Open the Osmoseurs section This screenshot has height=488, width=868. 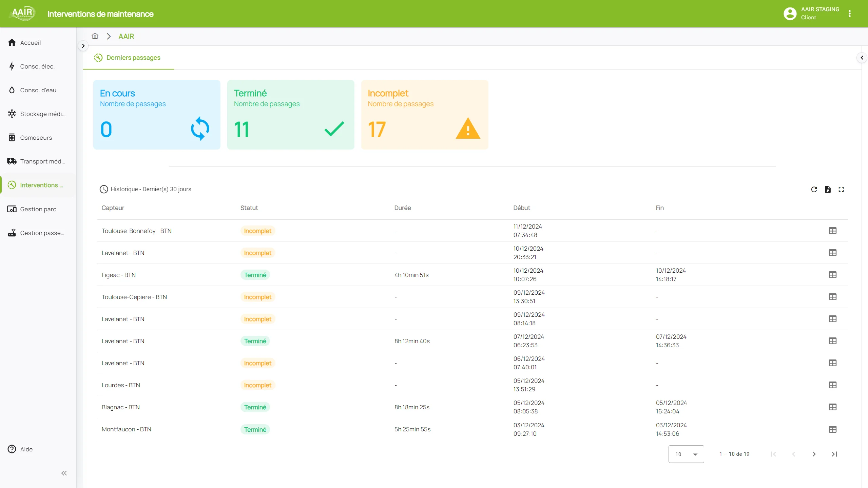(x=36, y=138)
